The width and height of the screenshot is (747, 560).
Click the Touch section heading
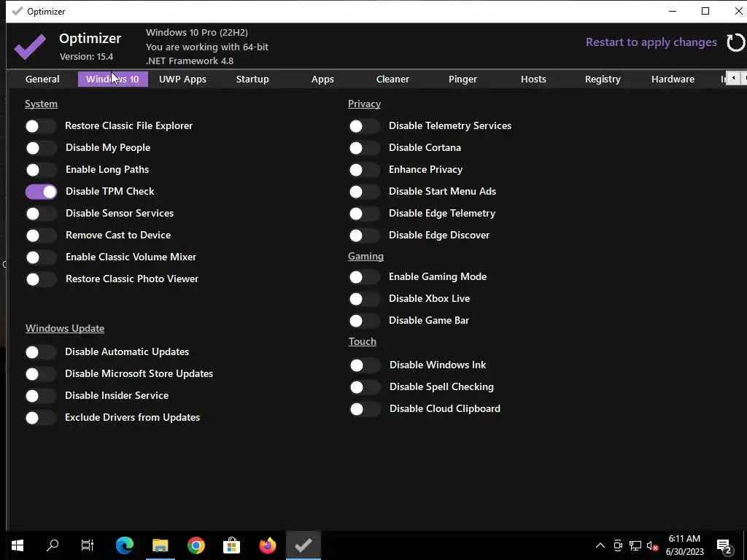point(362,341)
